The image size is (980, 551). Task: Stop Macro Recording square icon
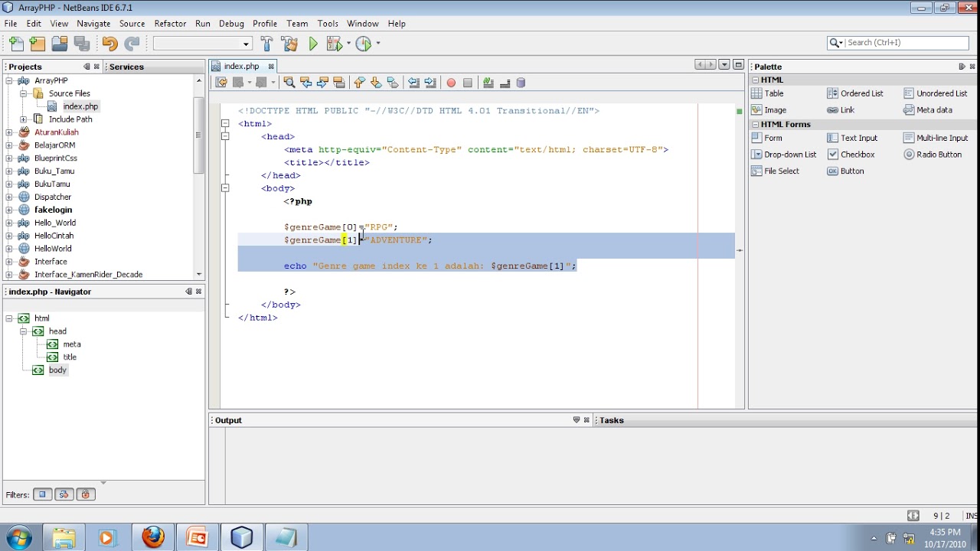coord(468,83)
